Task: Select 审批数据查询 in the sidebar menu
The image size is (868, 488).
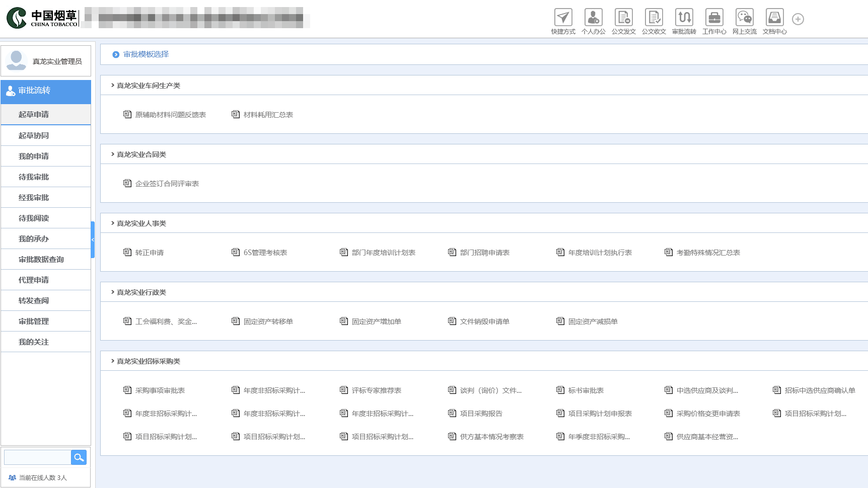Action: pyautogui.click(x=41, y=260)
